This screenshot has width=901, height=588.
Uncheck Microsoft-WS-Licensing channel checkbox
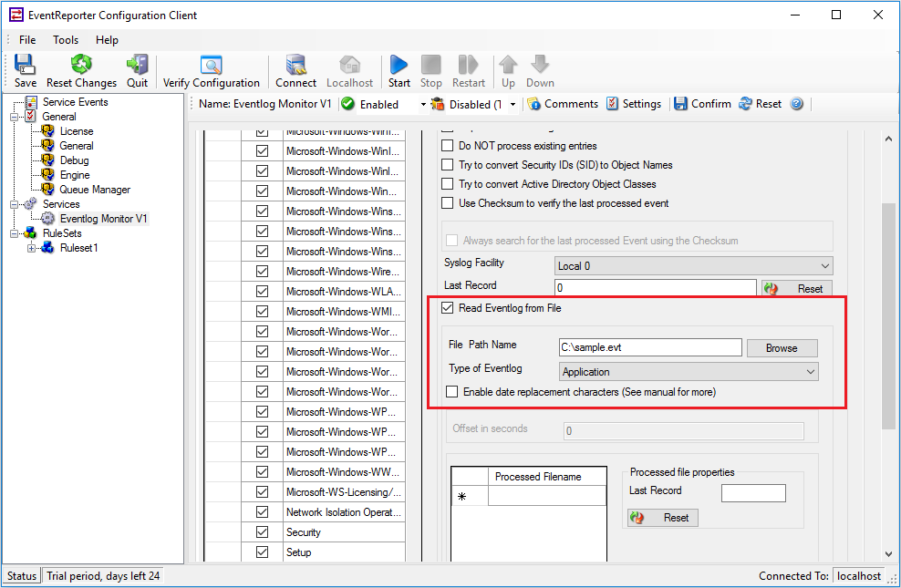pyautogui.click(x=262, y=492)
